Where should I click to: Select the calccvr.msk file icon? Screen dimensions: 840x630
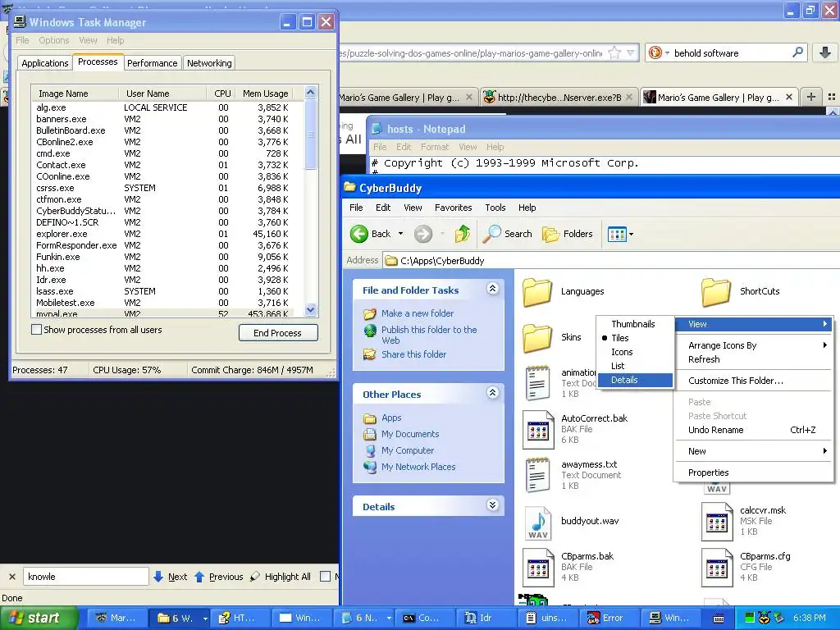[717, 521]
